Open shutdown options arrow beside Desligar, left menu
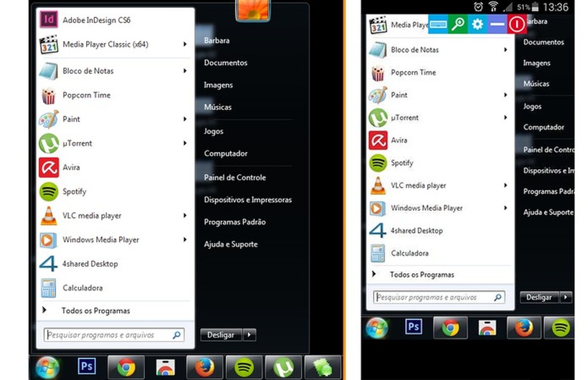Viewport: 588px width, 380px height. click(x=249, y=335)
